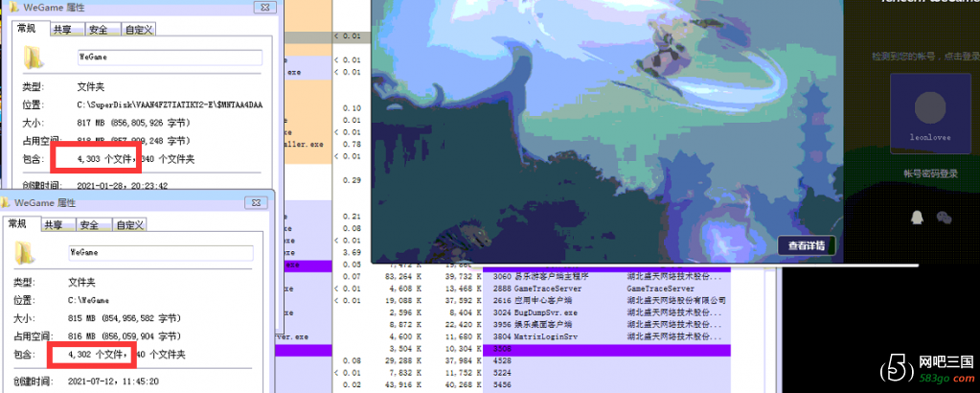Click the QQ penguin login icon
Viewport: 980px width, 393px height.
[x=916, y=217]
